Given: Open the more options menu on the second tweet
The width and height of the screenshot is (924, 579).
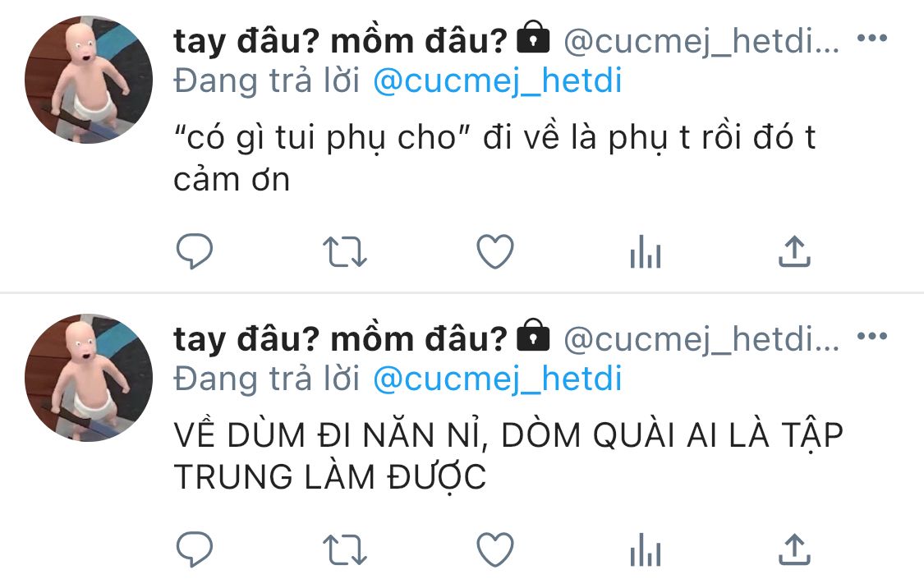Looking at the screenshot, I should pos(872,337).
